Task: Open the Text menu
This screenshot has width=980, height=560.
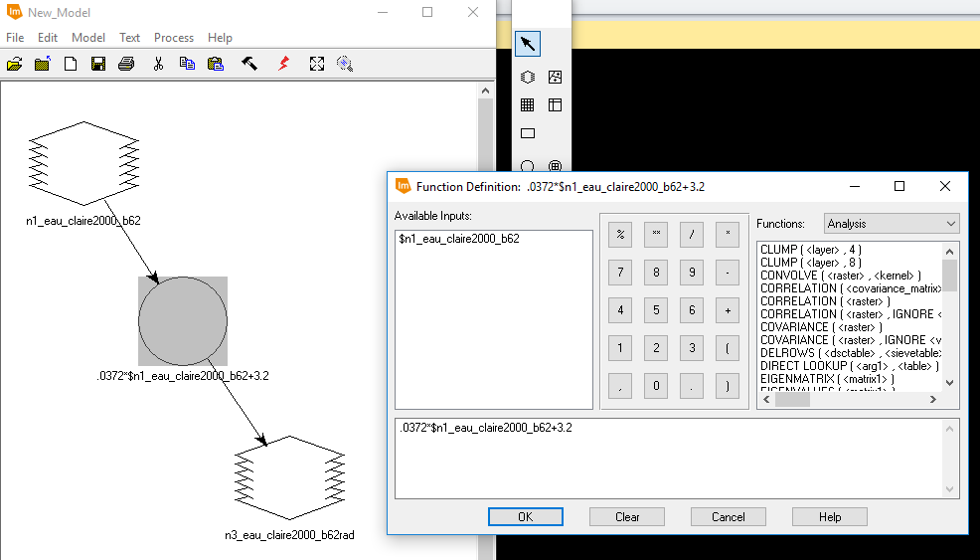Action: [130, 38]
